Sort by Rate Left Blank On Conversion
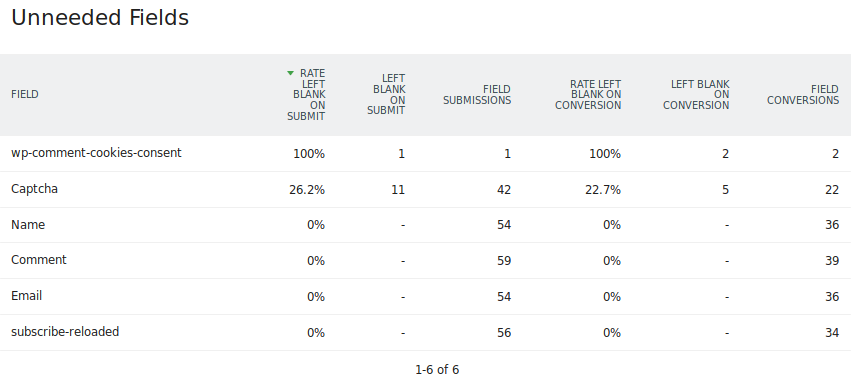Screen dimensions: 851x383 (588, 95)
